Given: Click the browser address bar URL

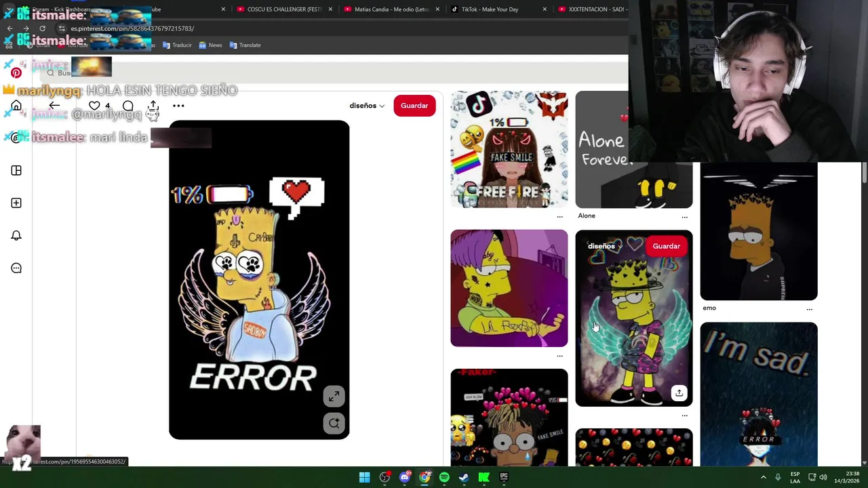Looking at the screenshot, I should point(132,28).
